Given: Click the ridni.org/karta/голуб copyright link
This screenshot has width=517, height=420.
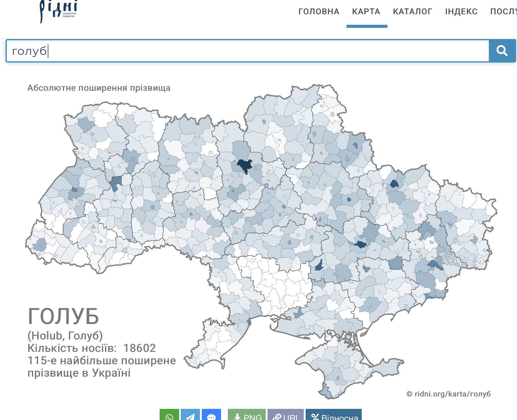Looking at the screenshot, I should pos(449,394).
